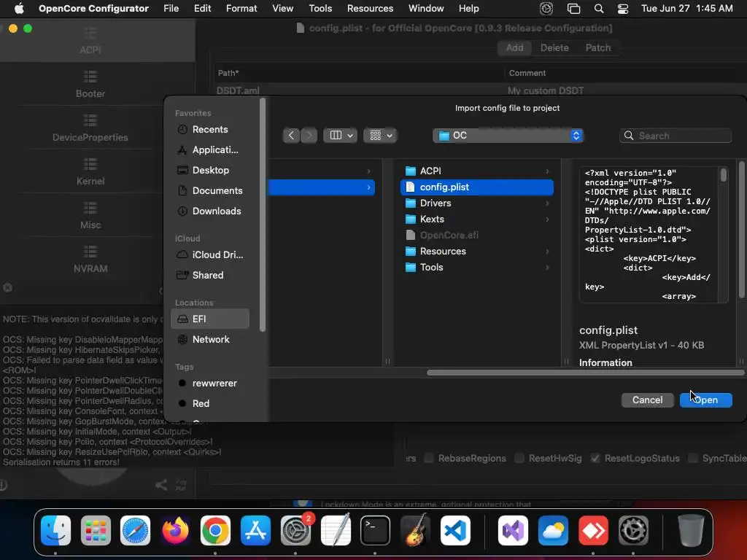Open Finder from the Dock
This screenshot has height=560, width=747.
click(x=55, y=530)
